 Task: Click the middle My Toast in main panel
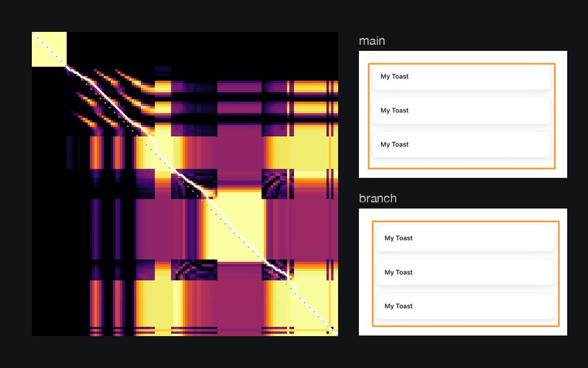tap(461, 110)
